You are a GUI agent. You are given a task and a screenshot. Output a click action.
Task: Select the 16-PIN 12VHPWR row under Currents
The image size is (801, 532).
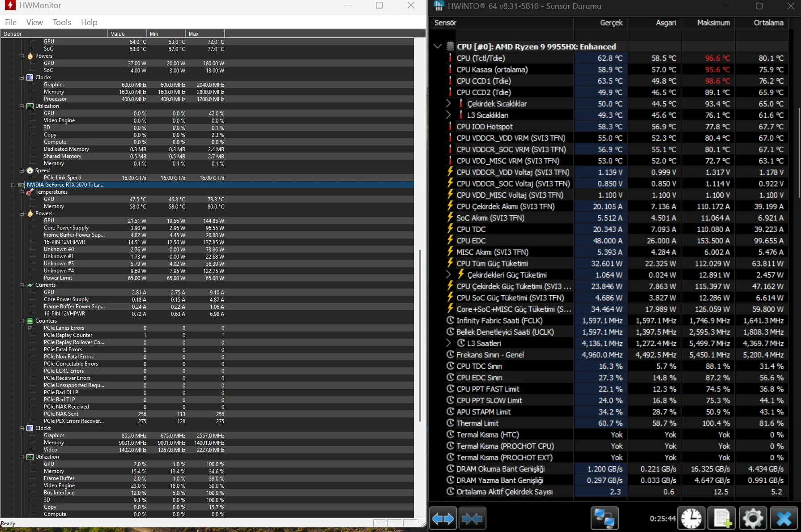[x=207, y=314]
